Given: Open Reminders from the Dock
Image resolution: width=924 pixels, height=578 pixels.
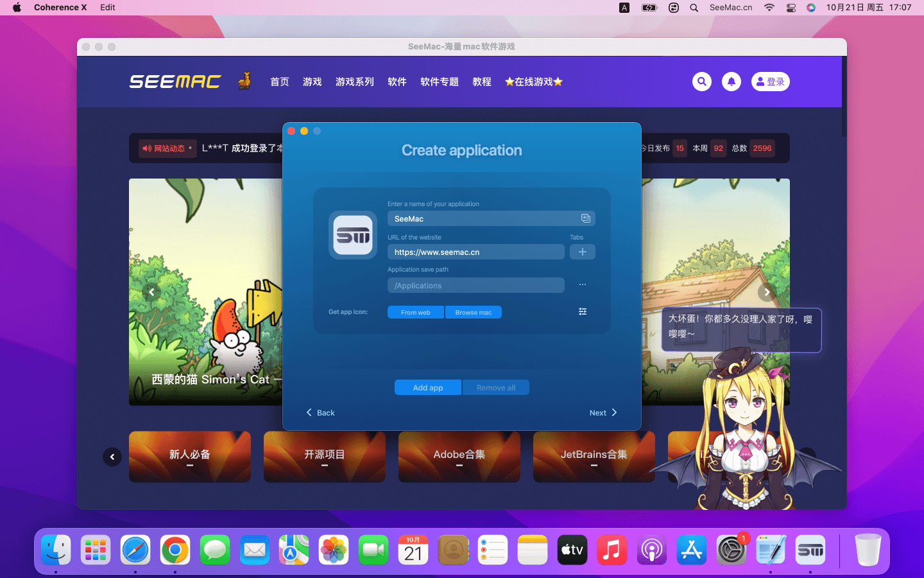Looking at the screenshot, I should pos(493,550).
